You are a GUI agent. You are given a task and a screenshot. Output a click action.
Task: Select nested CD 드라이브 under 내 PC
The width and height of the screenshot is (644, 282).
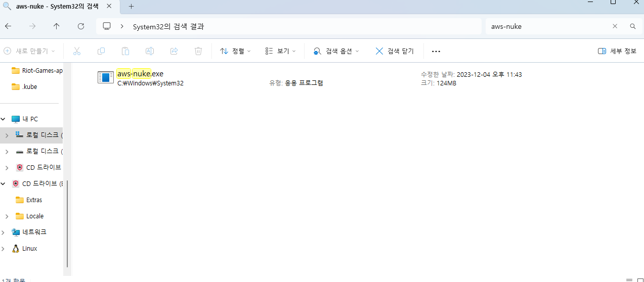click(x=39, y=167)
